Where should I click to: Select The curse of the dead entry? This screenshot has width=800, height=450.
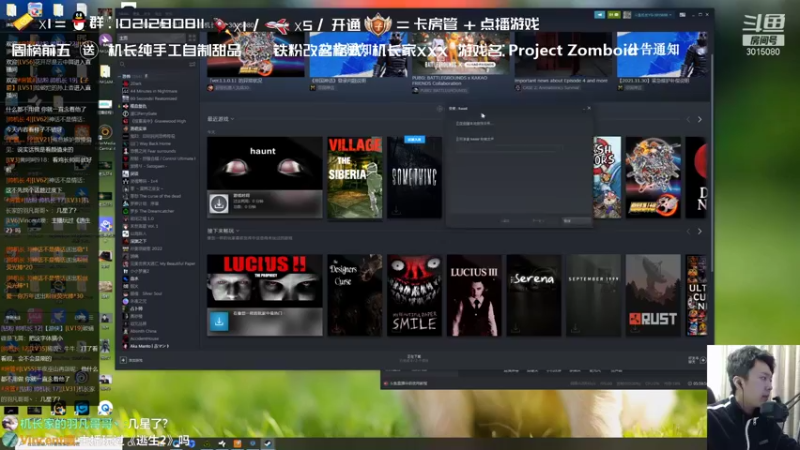152,196
